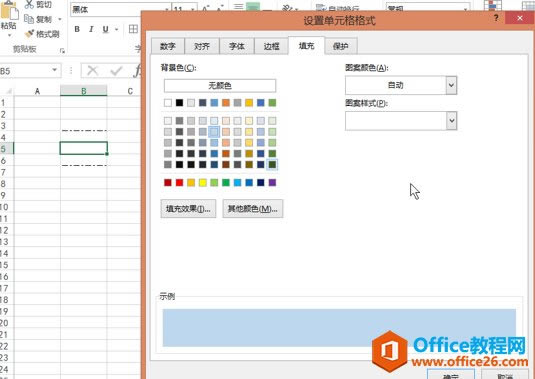Close the format cells dialog
The width and height of the screenshot is (535, 379).
[x=520, y=18]
